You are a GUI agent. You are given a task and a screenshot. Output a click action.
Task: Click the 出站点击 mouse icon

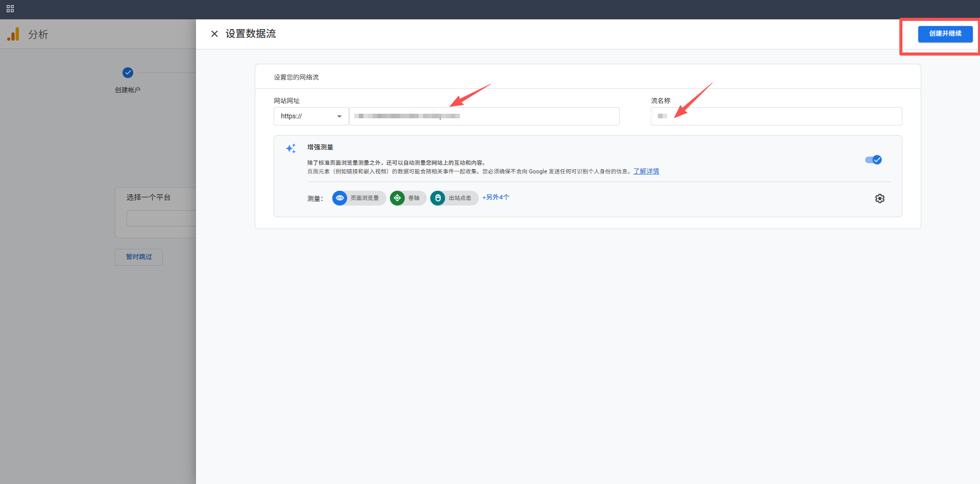pos(437,198)
